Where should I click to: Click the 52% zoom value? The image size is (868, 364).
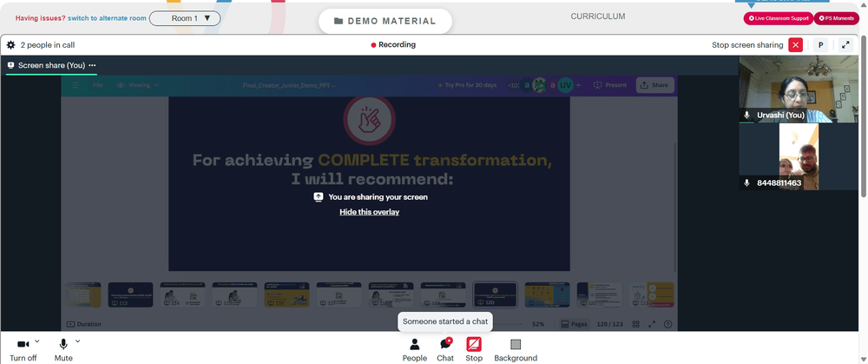538,324
